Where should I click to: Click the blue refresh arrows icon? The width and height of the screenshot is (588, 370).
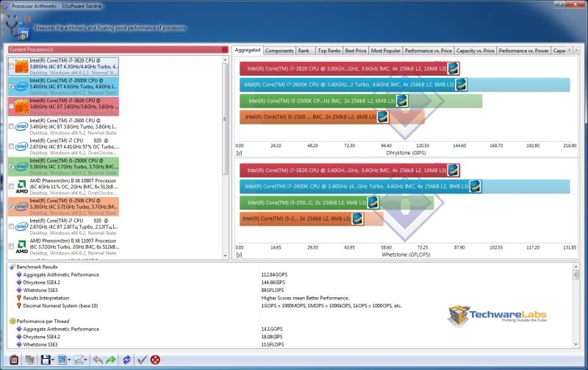click(126, 360)
